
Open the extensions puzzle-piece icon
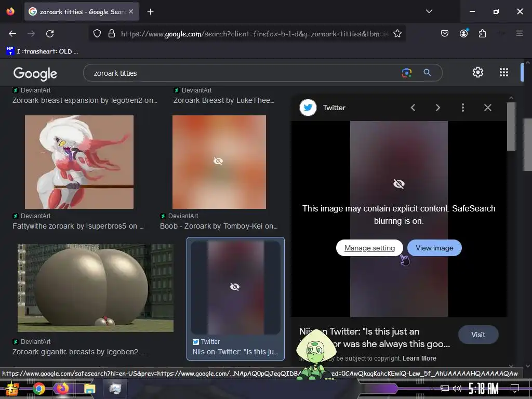click(x=482, y=34)
